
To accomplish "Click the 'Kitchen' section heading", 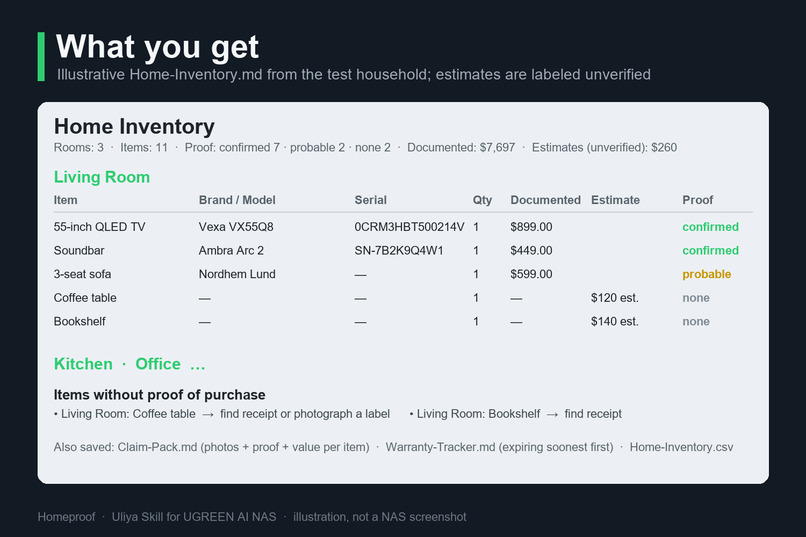I will 83,364.
